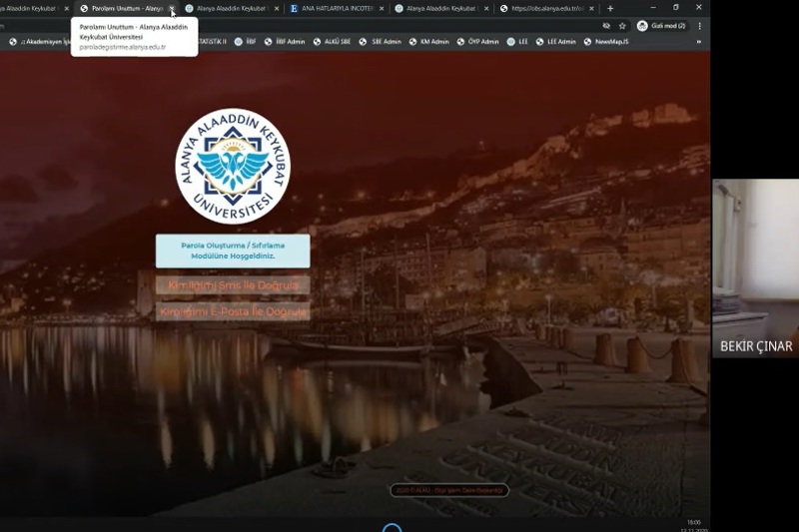Open the KM Admin bookmark
799x532 pixels.
[429, 42]
